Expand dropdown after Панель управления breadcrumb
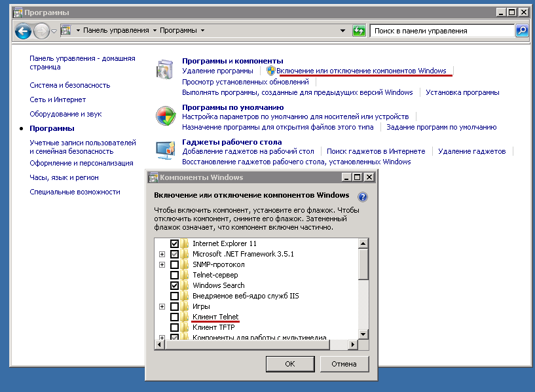Viewport: 535px width, 392px height. point(155,31)
